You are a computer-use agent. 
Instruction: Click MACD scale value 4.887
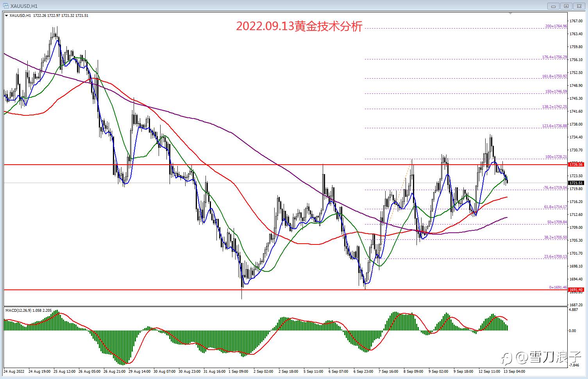pyautogui.click(x=574, y=310)
